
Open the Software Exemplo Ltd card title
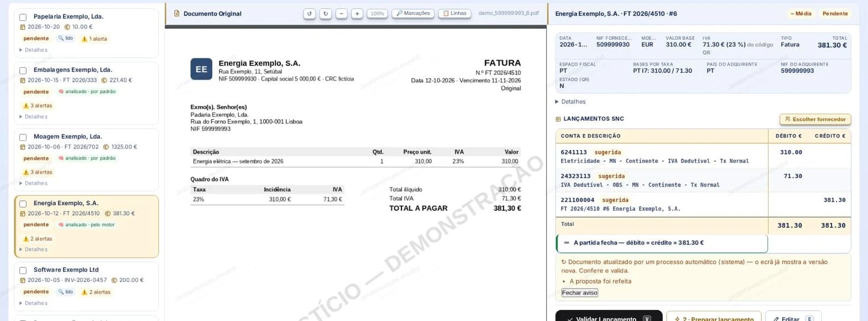(66, 270)
